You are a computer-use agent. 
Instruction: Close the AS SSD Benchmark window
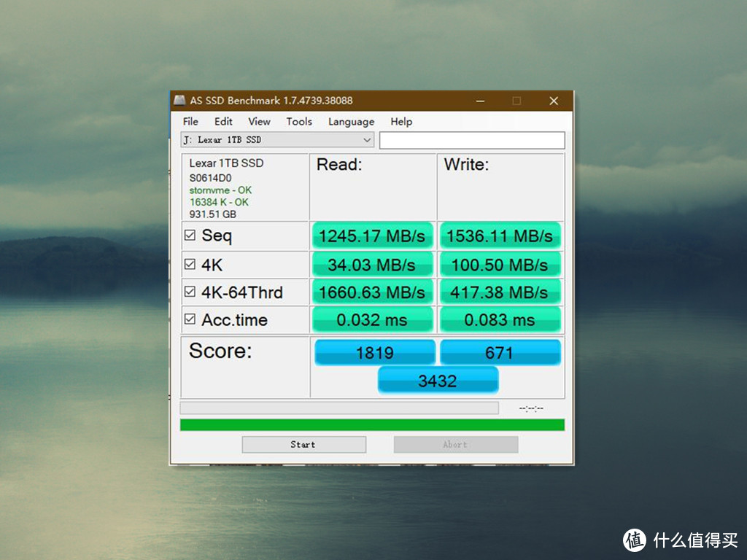(554, 101)
